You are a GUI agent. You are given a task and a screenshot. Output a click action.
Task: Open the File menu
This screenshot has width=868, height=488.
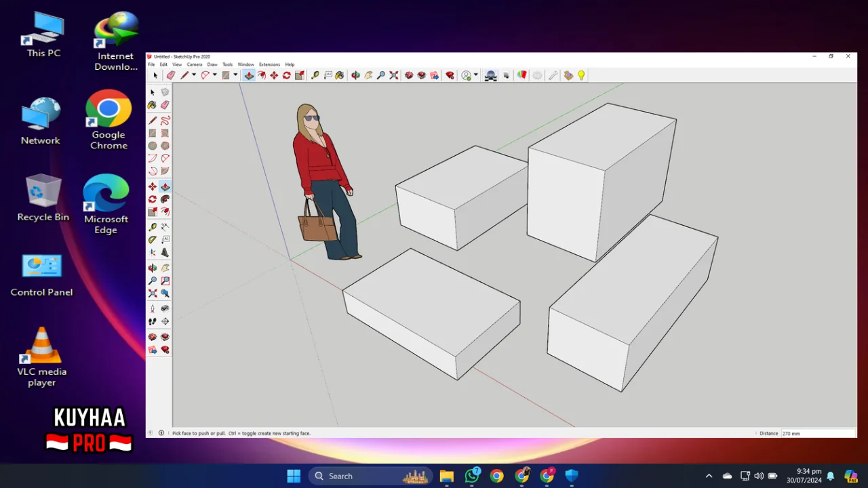151,64
